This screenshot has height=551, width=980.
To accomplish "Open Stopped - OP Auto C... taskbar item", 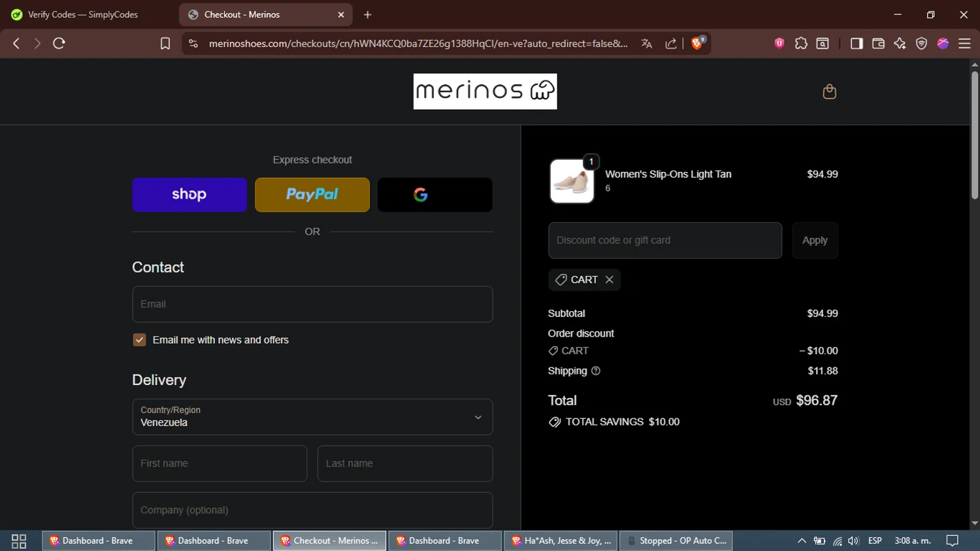I will (x=676, y=541).
